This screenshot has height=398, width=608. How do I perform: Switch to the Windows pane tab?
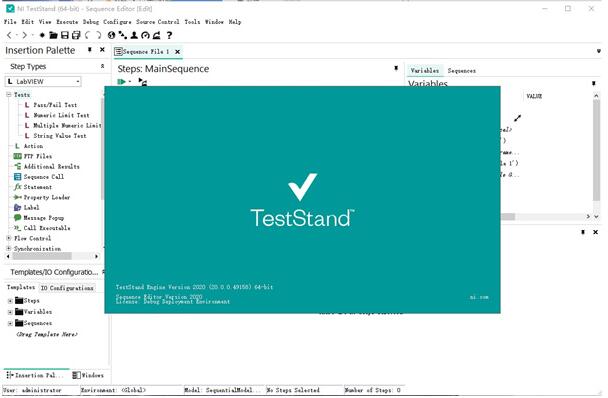click(88, 375)
